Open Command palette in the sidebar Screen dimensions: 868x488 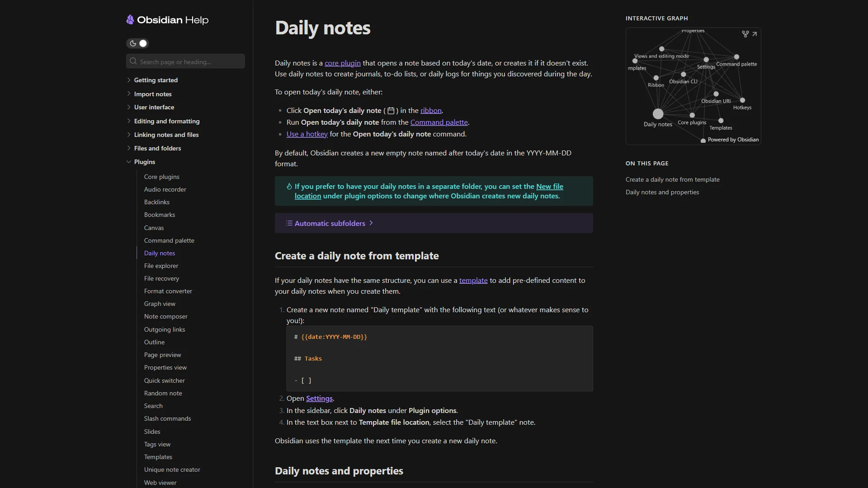(x=169, y=240)
